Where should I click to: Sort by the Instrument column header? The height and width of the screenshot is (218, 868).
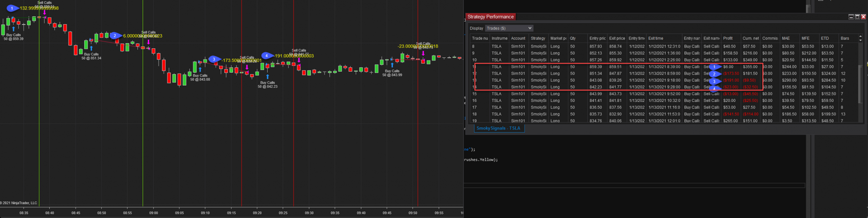pyautogui.click(x=500, y=38)
